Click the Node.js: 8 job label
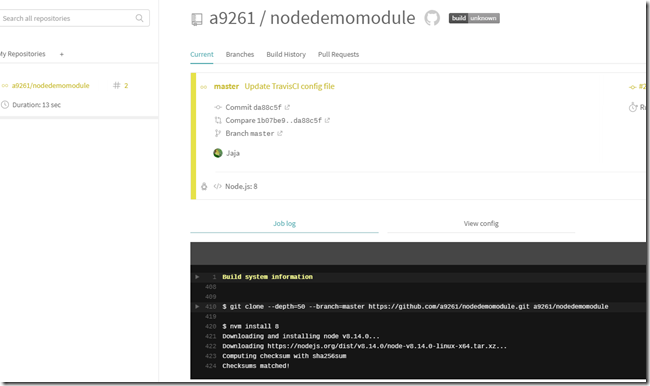The image size is (650, 386). (241, 187)
